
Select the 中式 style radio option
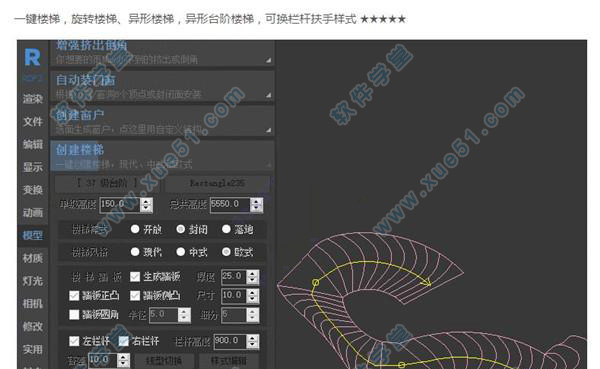point(180,252)
